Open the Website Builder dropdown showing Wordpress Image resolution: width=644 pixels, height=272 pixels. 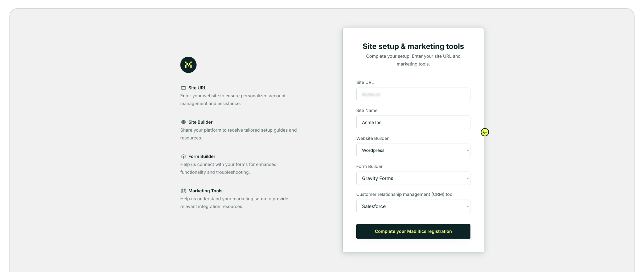(x=413, y=150)
